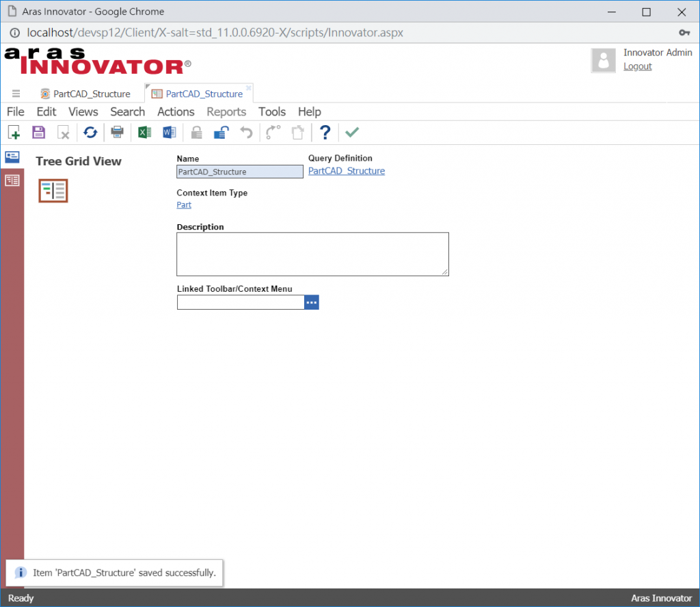Open the Actions menu
Screen dimensions: 700x607
pos(176,111)
